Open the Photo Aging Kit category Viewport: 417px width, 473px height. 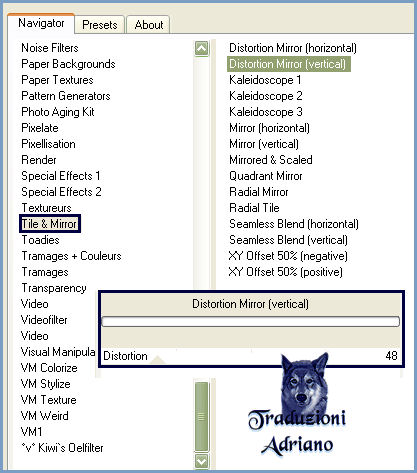click(58, 112)
